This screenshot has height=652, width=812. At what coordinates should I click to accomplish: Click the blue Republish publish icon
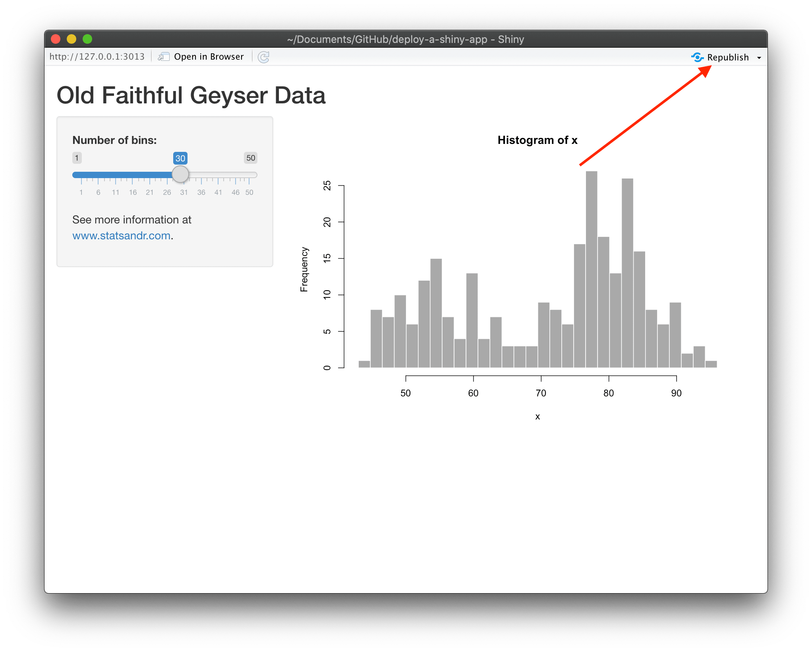[x=697, y=57]
